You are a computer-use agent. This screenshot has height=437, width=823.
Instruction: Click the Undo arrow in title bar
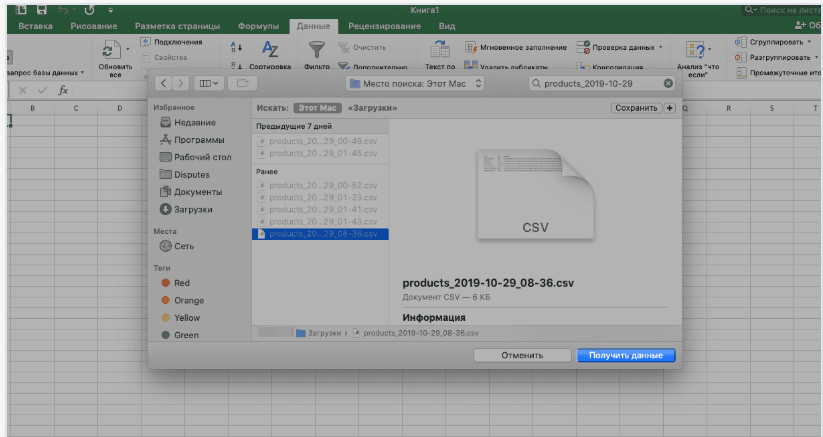coord(63,10)
